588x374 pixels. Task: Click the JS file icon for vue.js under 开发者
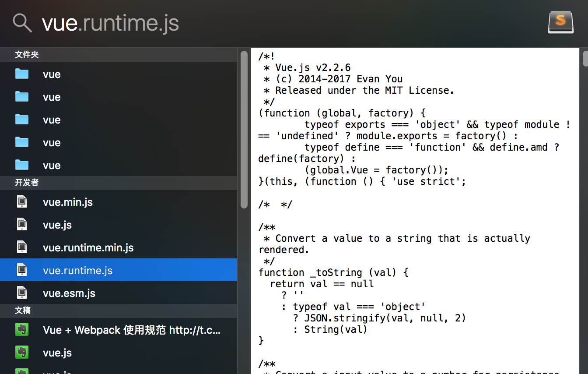point(22,224)
